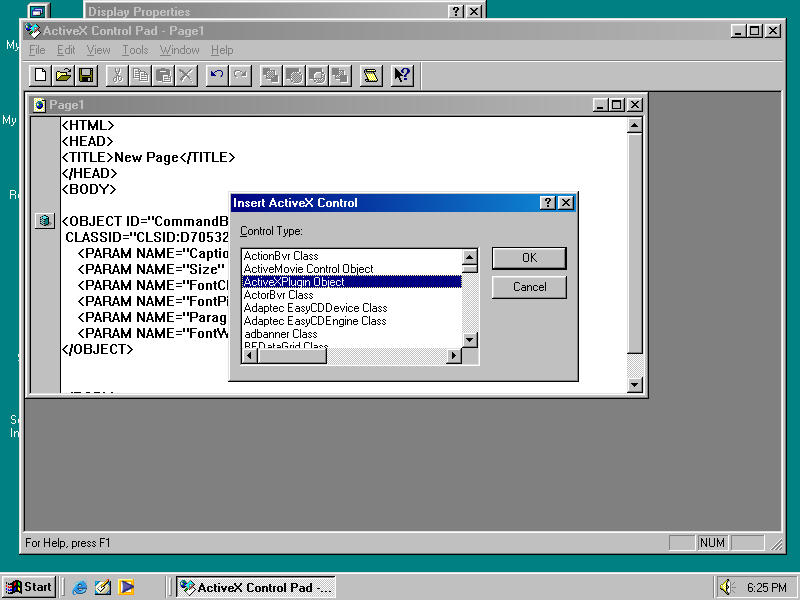800x600 pixels.
Task: Click the Move Forward toolbar icon
Action: point(294,76)
